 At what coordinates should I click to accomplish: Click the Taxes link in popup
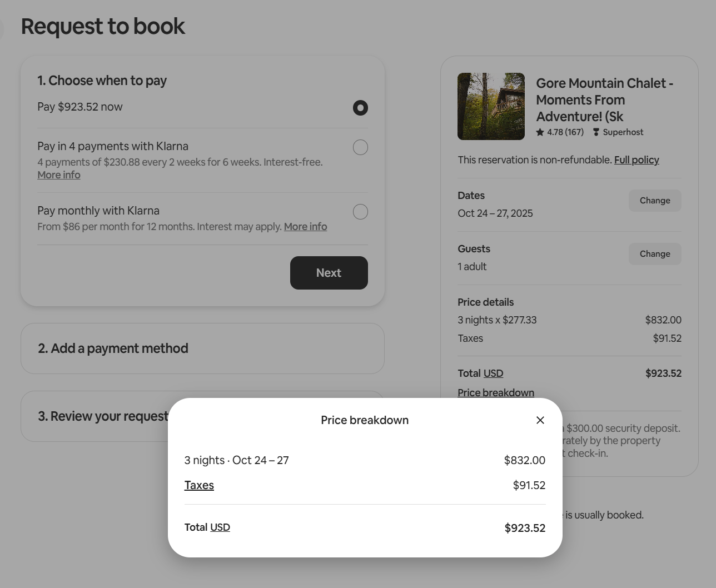click(199, 485)
